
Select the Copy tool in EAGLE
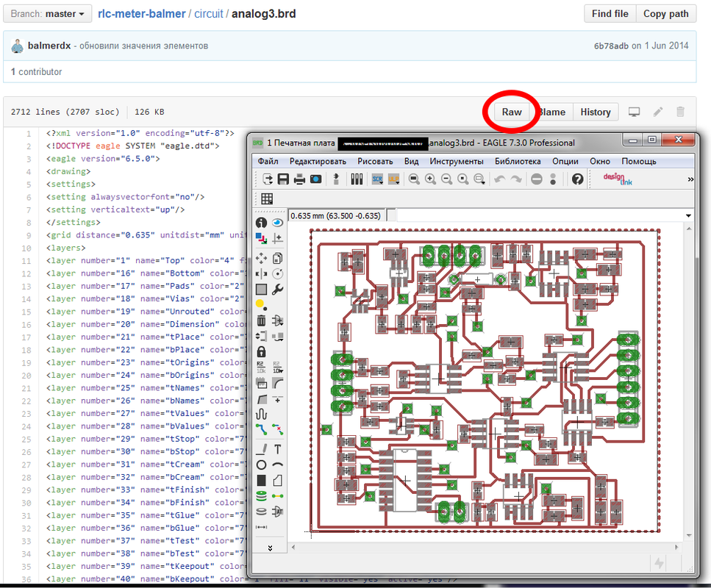(277, 259)
